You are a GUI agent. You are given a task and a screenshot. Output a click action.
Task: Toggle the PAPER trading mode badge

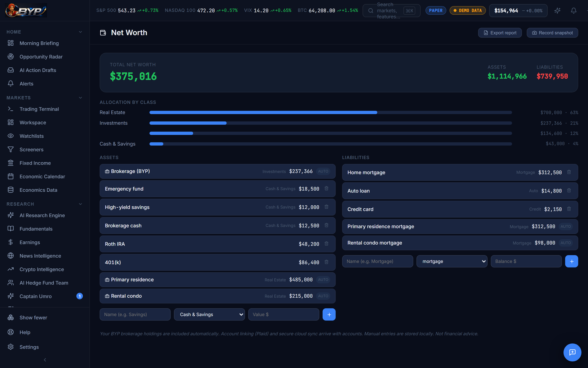click(x=435, y=11)
